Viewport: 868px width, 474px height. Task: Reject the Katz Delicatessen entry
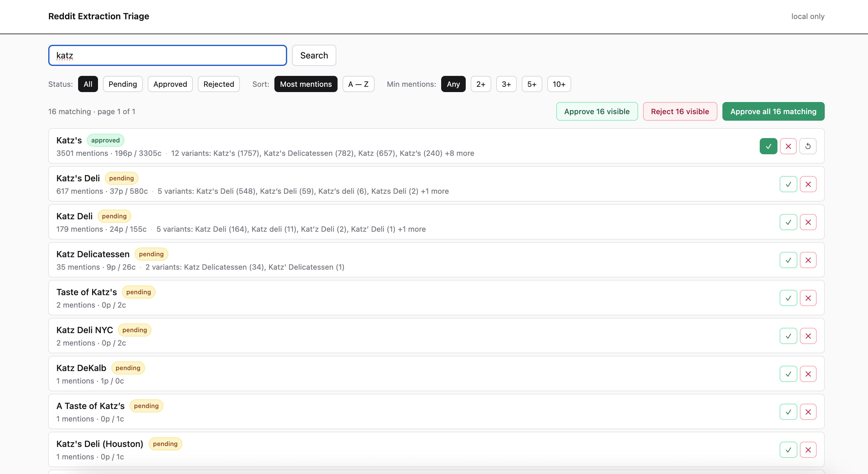808,260
